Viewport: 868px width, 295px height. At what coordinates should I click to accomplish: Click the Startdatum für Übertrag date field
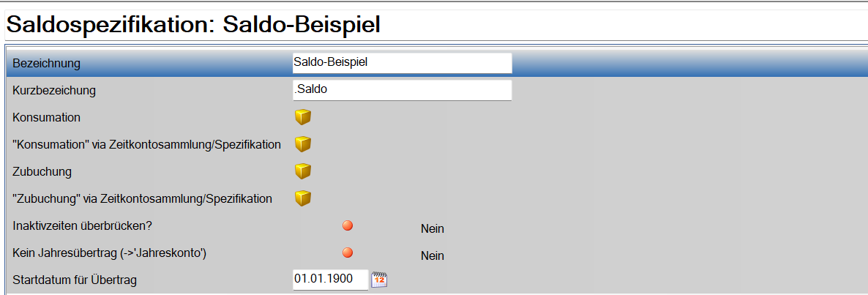(329, 280)
